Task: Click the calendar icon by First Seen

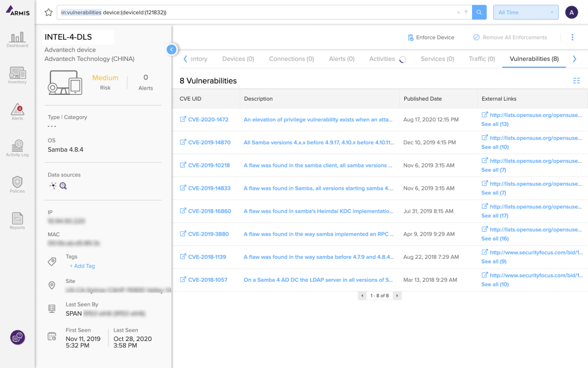Action: point(52,336)
